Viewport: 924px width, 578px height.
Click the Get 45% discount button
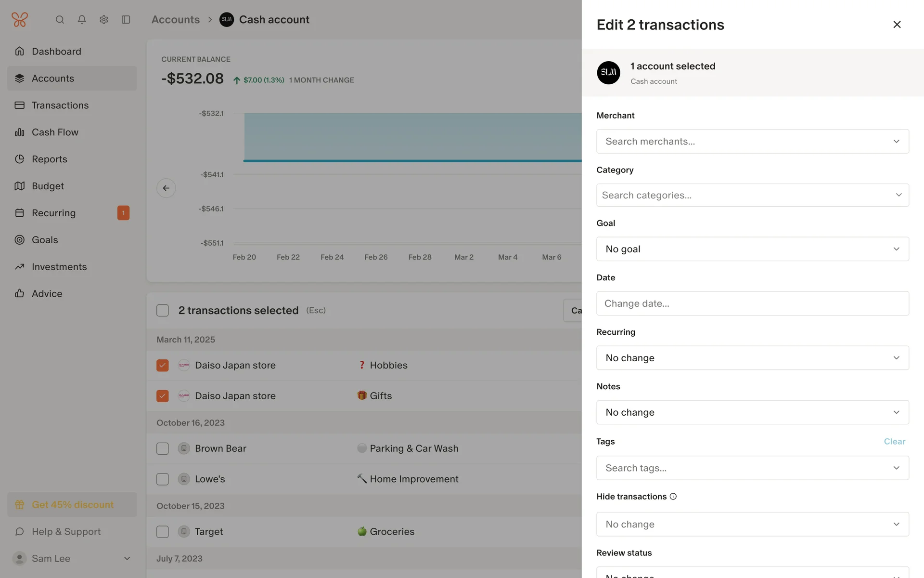coord(72,505)
